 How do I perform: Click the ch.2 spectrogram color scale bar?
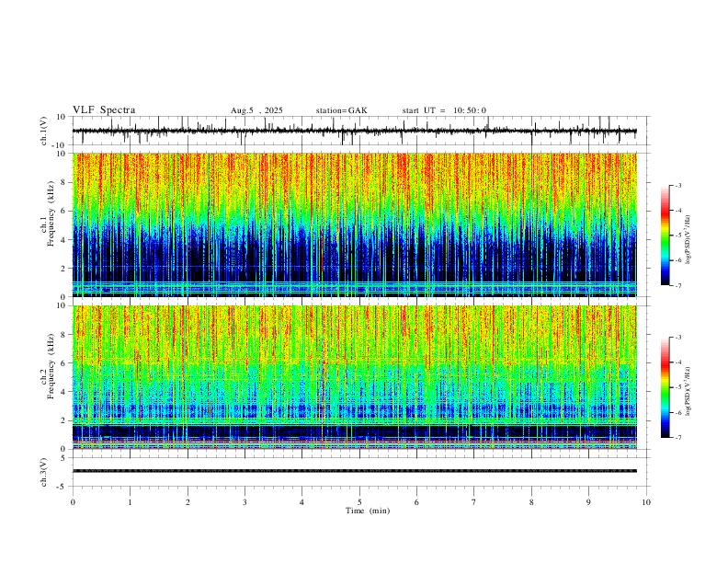(665, 387)
